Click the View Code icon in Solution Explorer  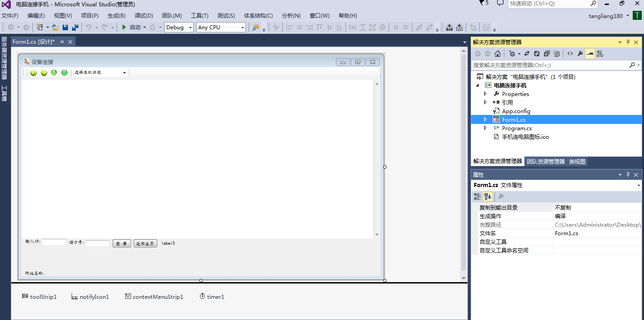(570, 54)
